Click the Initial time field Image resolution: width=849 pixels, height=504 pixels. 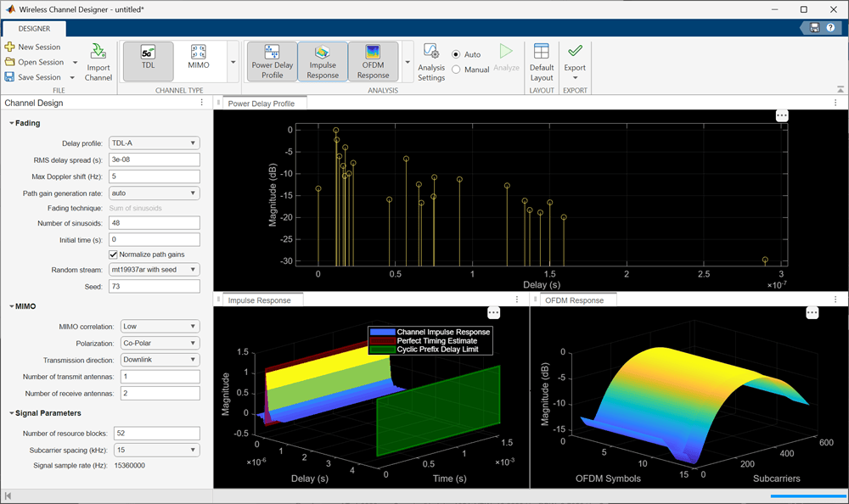point(155,239)
